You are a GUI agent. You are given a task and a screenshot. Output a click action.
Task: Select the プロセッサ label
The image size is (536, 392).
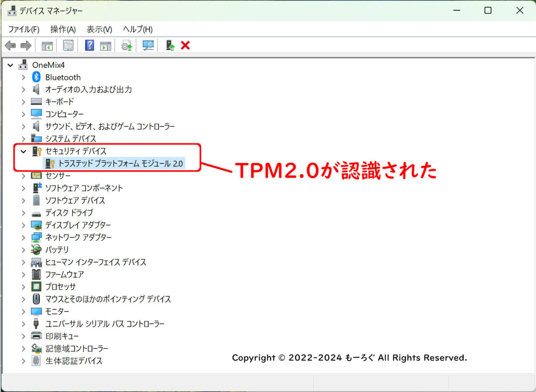[x=61, y=287]
